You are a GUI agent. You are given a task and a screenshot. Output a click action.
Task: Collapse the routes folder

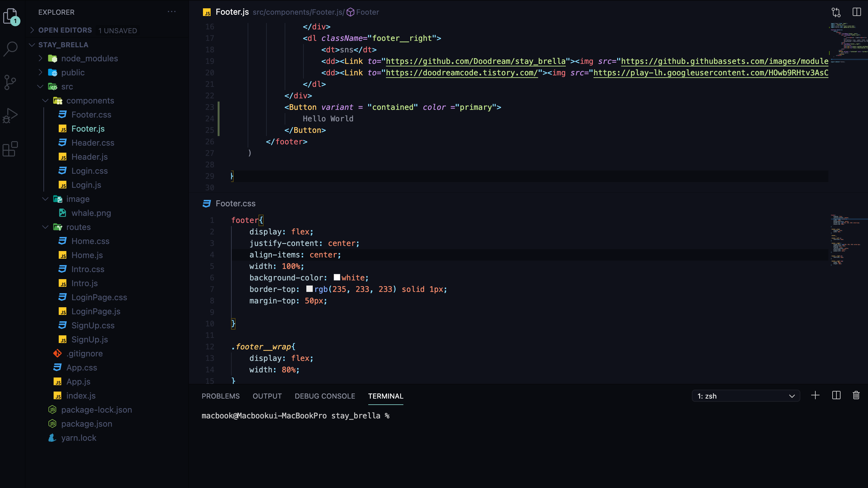46,227
